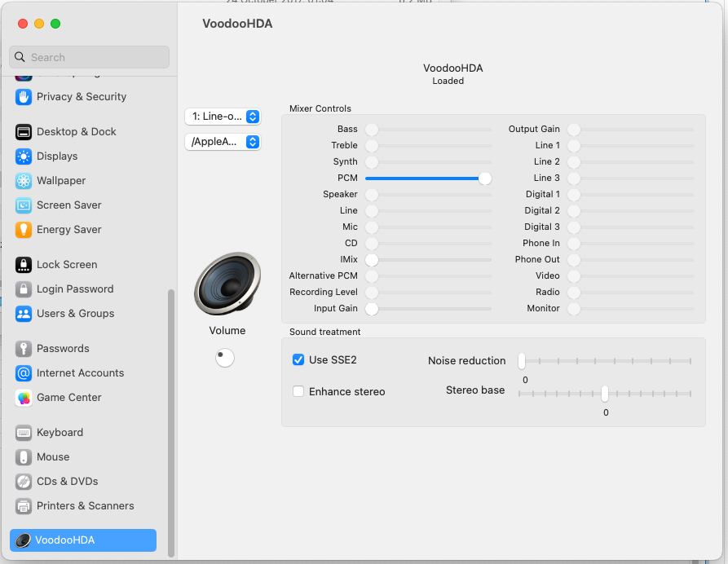Click the Mic slider knob
This screenshot has height=564, width=728.
pyautogui.click(x=372, y=227)
